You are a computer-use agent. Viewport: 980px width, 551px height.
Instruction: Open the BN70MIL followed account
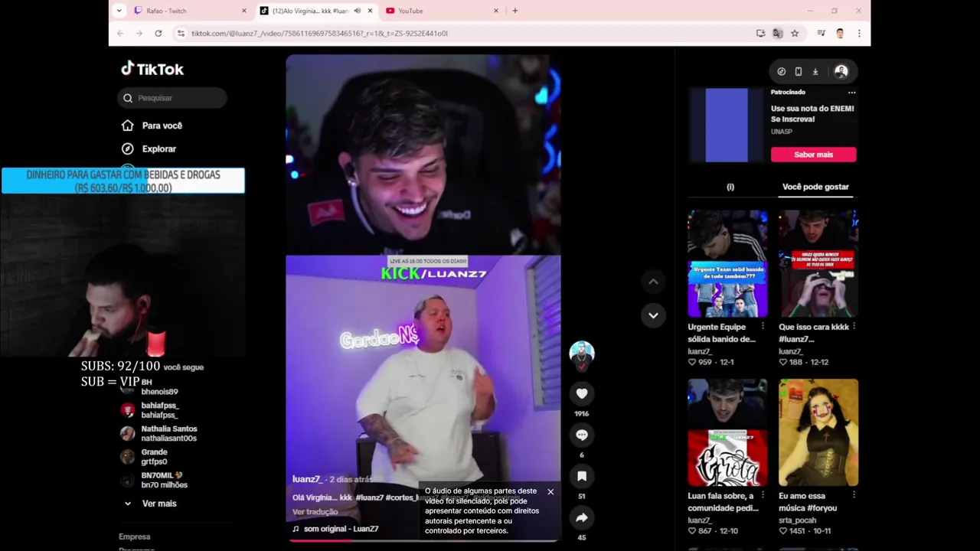(154, 480)
